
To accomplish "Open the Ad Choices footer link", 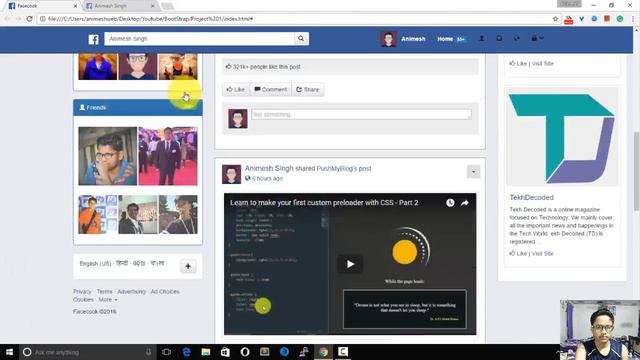I will (x=165, y=291).
